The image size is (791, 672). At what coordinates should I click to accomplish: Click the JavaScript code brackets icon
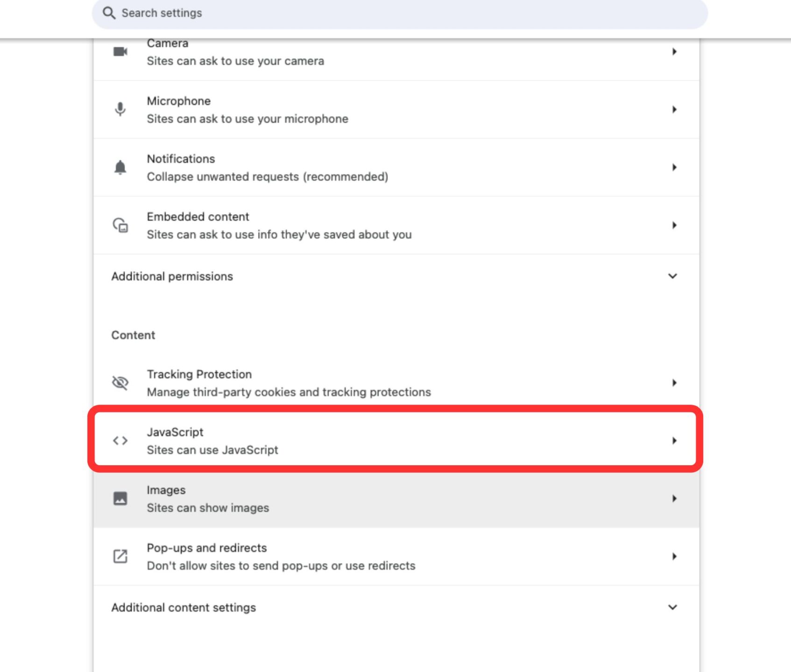pos(120,440)
